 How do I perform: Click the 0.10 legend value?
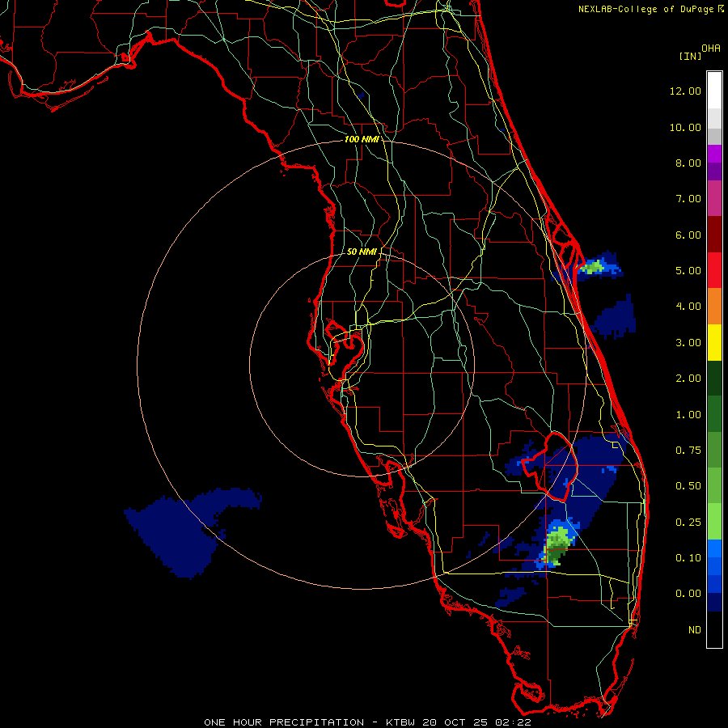click(688, 558)
